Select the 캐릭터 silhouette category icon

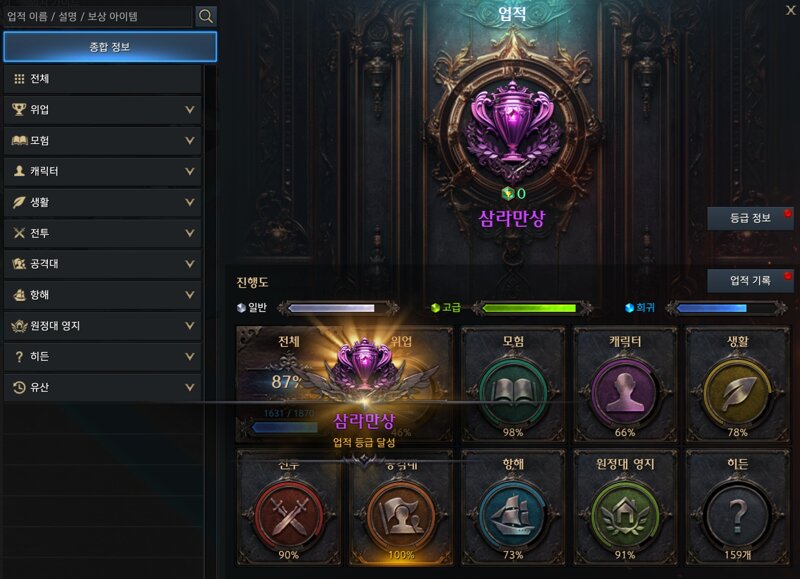pos(624,393)
